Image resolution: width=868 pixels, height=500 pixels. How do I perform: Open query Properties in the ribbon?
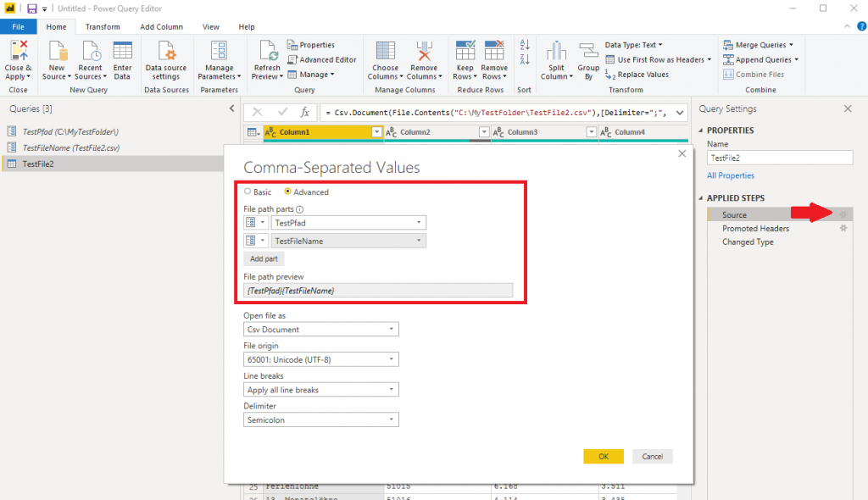[x=311, y=45]
